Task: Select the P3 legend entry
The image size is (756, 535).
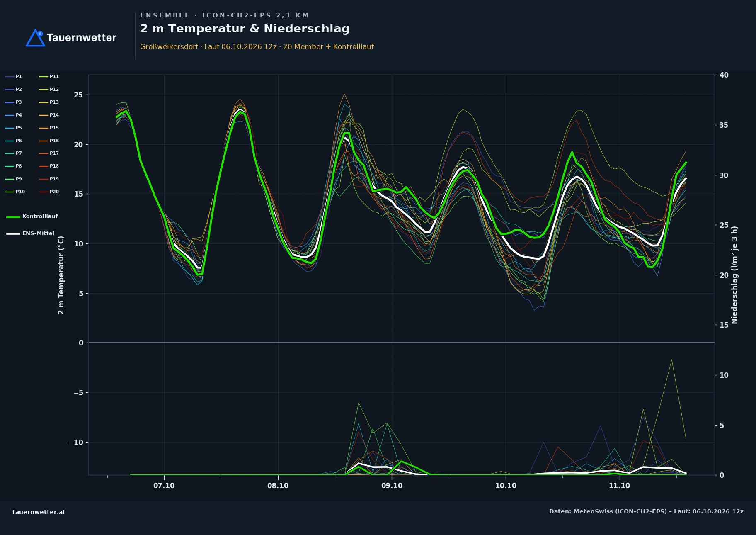Action: pyautogui.click(x=14, y=102)
